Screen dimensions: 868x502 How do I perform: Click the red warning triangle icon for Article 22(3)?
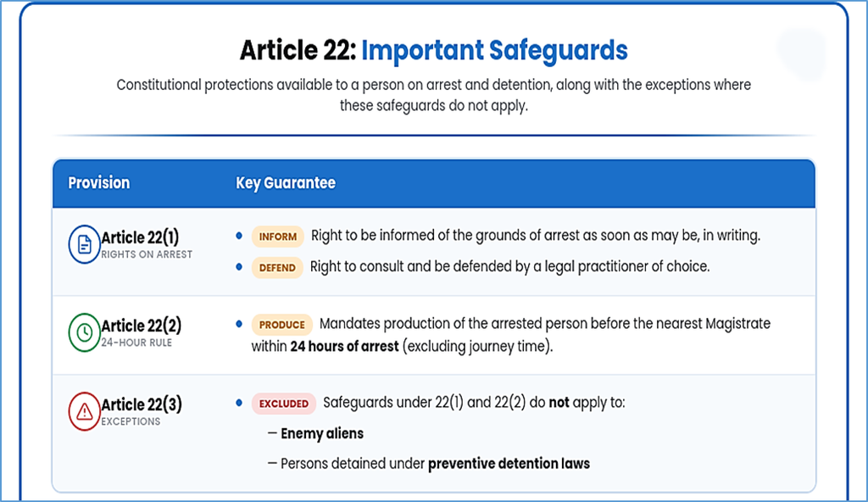(x=84, y=411)
